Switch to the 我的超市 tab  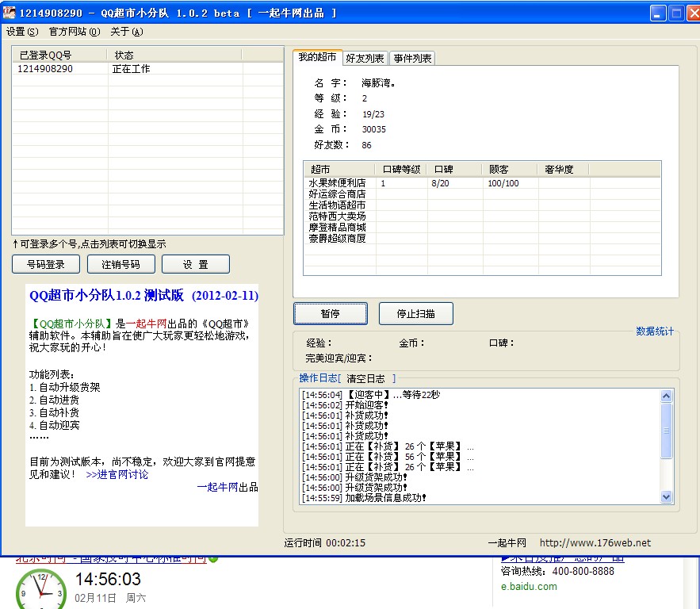click(x=317, y=57)
